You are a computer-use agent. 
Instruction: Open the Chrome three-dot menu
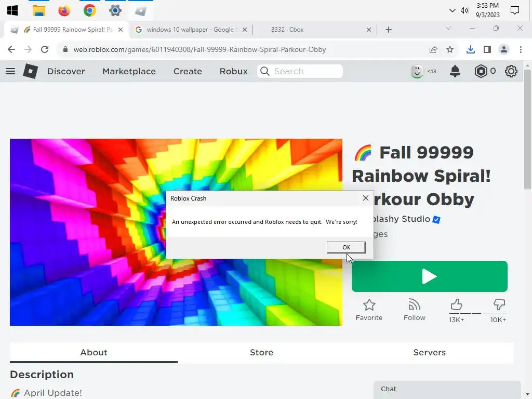point(521,49)
